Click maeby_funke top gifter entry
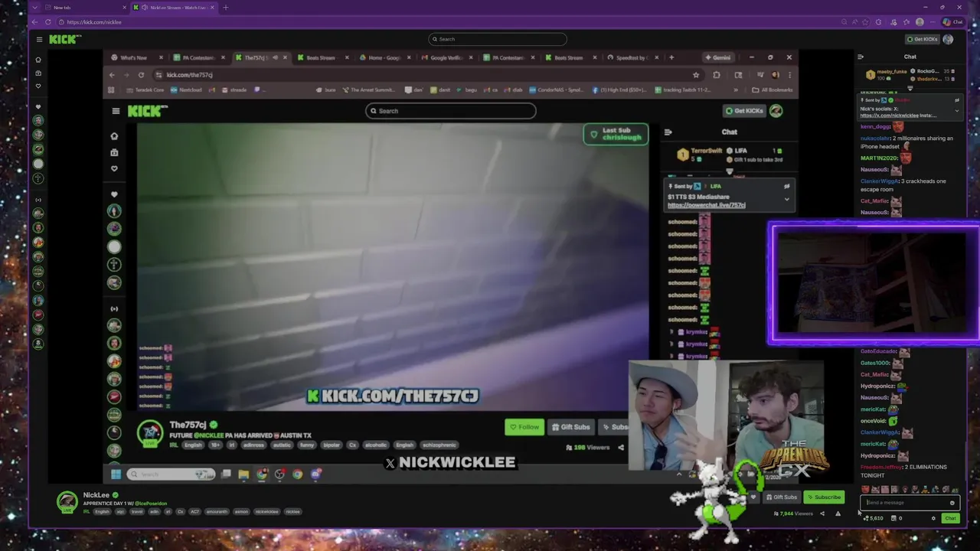 coord(886,74)
